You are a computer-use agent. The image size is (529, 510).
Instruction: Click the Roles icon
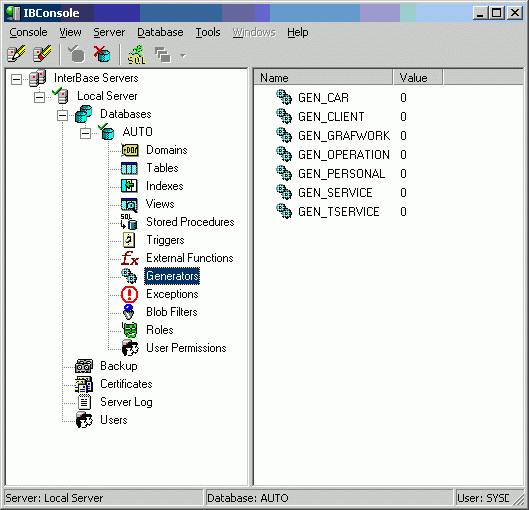pos(130,330)
